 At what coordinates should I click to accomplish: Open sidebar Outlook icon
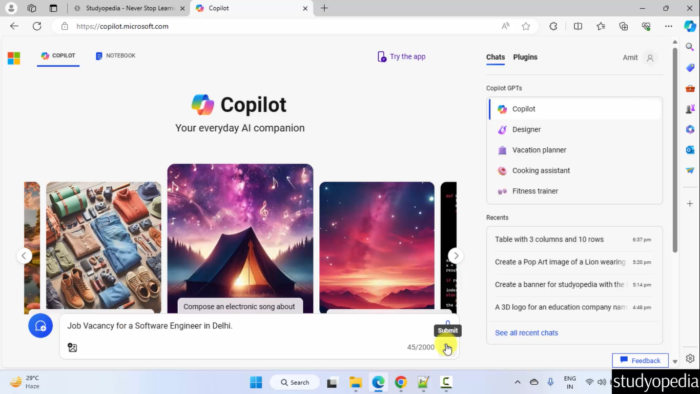(690, 149)
